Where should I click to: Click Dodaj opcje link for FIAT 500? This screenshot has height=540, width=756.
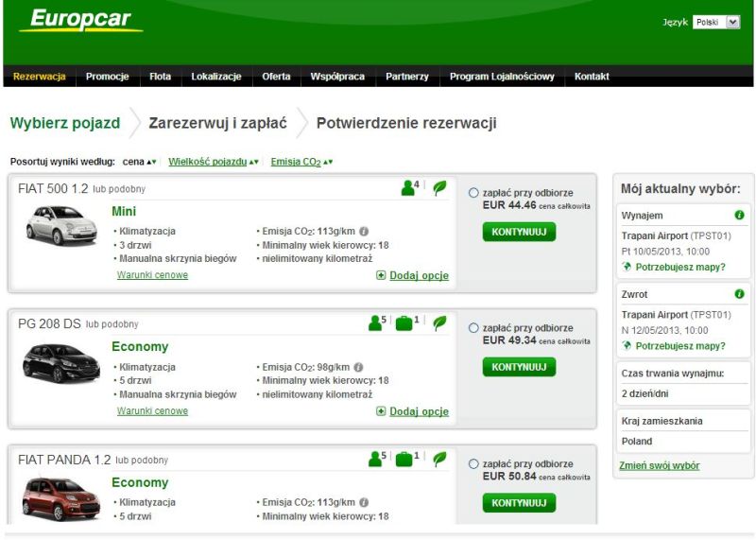pos(419,275)
